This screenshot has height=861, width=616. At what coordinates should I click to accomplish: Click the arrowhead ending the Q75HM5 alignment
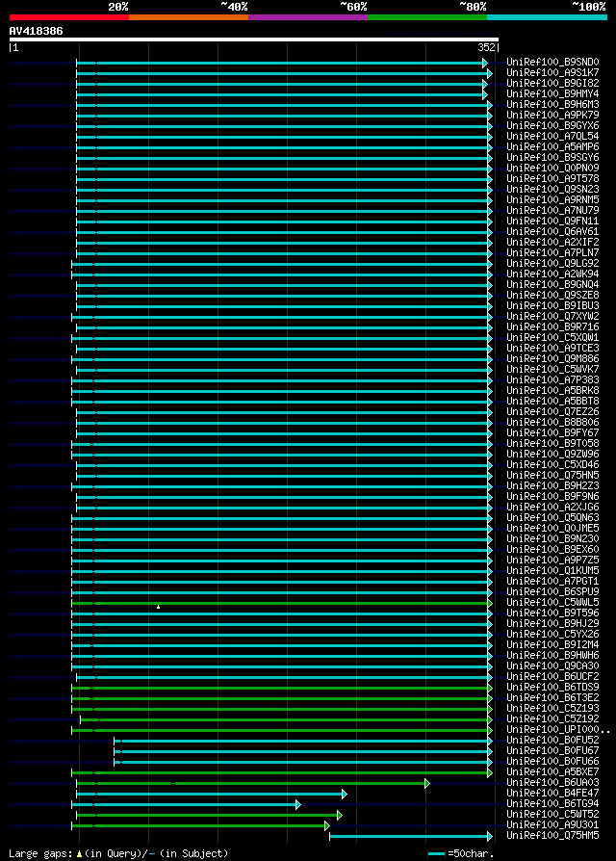click(490, 836)
